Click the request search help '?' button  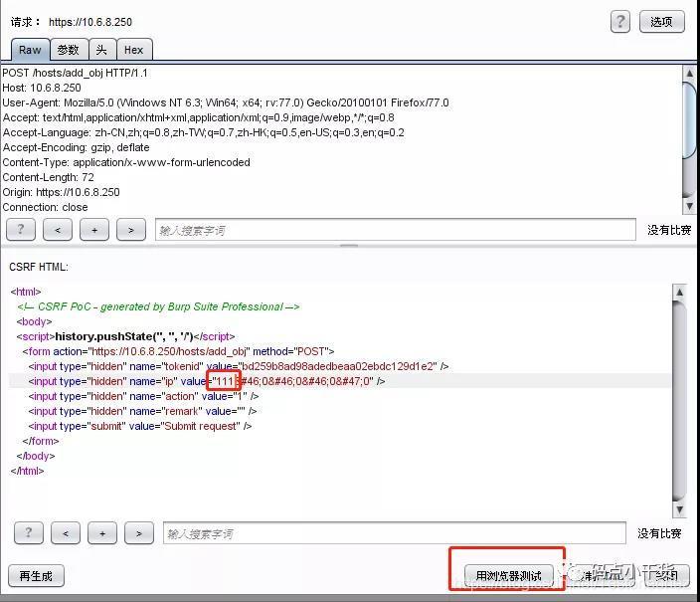(21, 230)
